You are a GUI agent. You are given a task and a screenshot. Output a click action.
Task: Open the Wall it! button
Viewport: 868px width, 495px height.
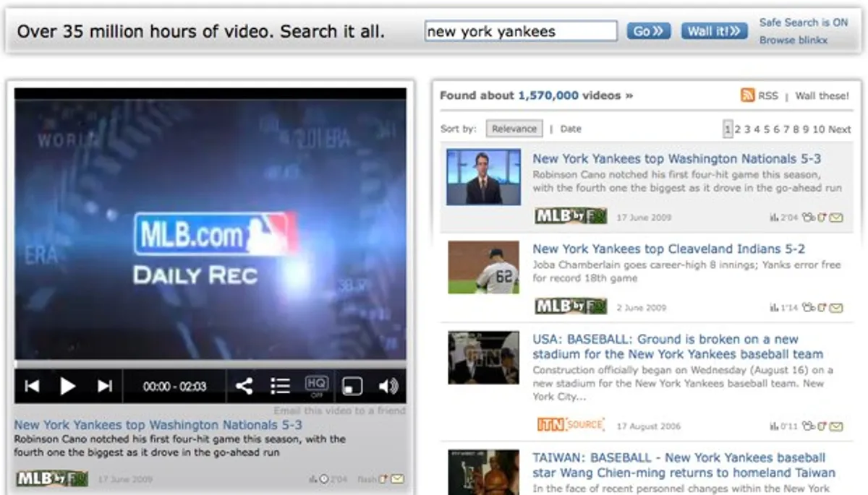[x=713, y=30]
